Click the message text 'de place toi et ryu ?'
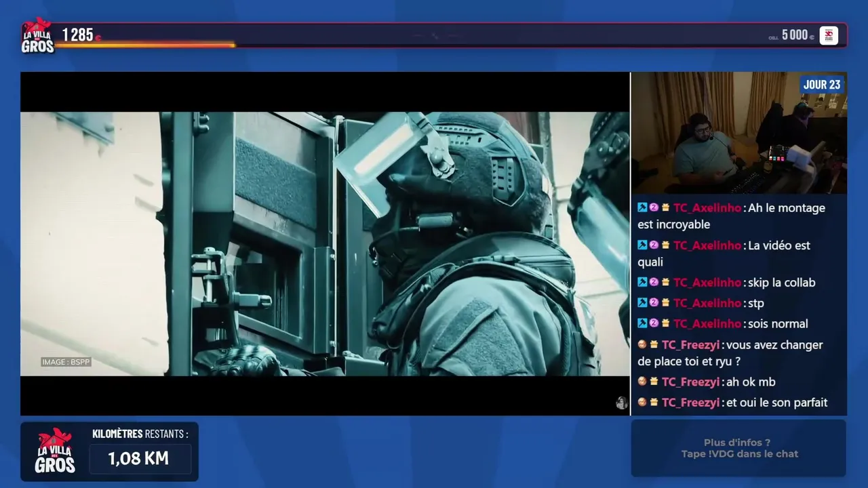The width and height of the screenshot is (868, 488). pyautogui.click(x=689, y=362)
